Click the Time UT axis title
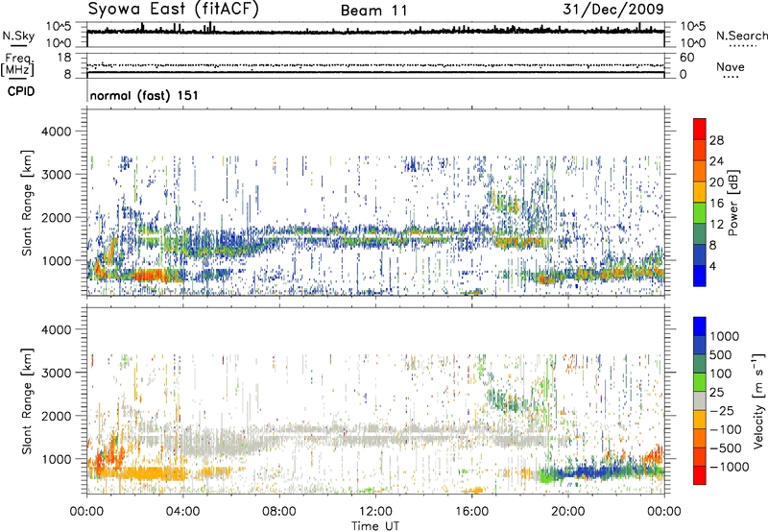Screen dimensions: 768x532 375,526
